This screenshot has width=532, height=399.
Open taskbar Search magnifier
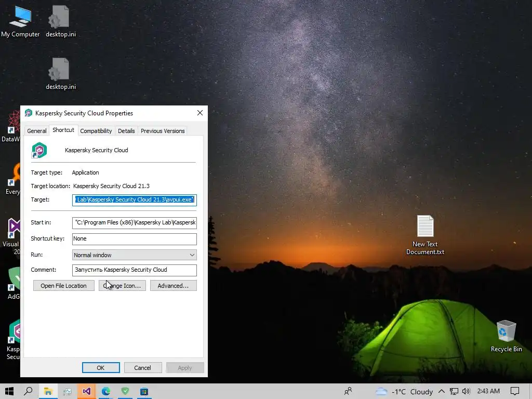(29, 391)
